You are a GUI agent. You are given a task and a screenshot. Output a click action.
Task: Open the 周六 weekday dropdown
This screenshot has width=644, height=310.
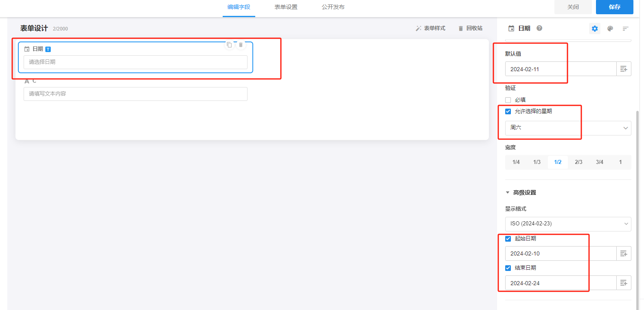(x=568, y=128)
